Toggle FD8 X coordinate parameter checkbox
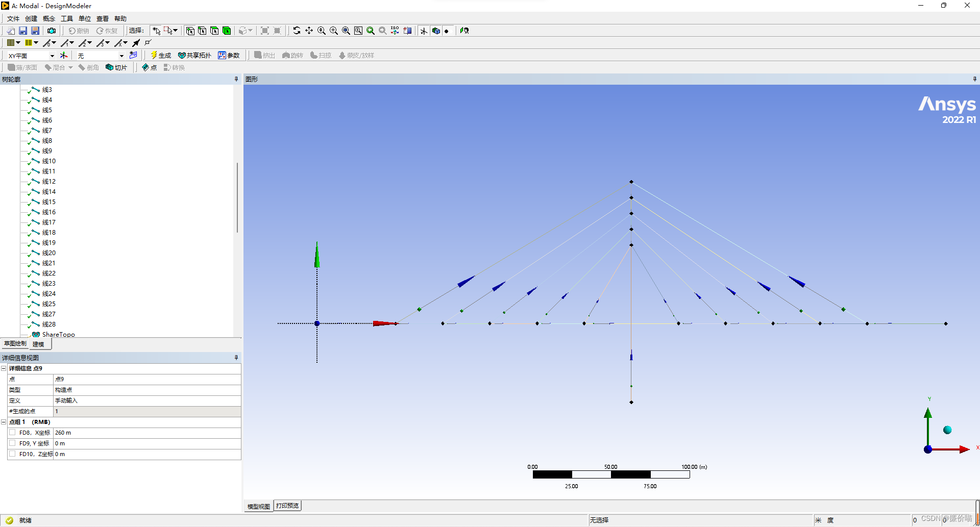Viewport: 980px width, 527px height. (12, 433)
